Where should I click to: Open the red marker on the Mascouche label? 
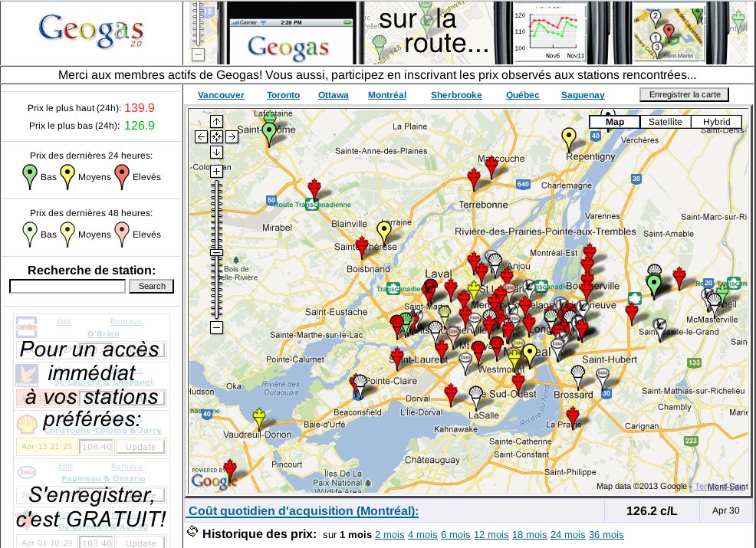pyautogui.click(x=491, y=166)
